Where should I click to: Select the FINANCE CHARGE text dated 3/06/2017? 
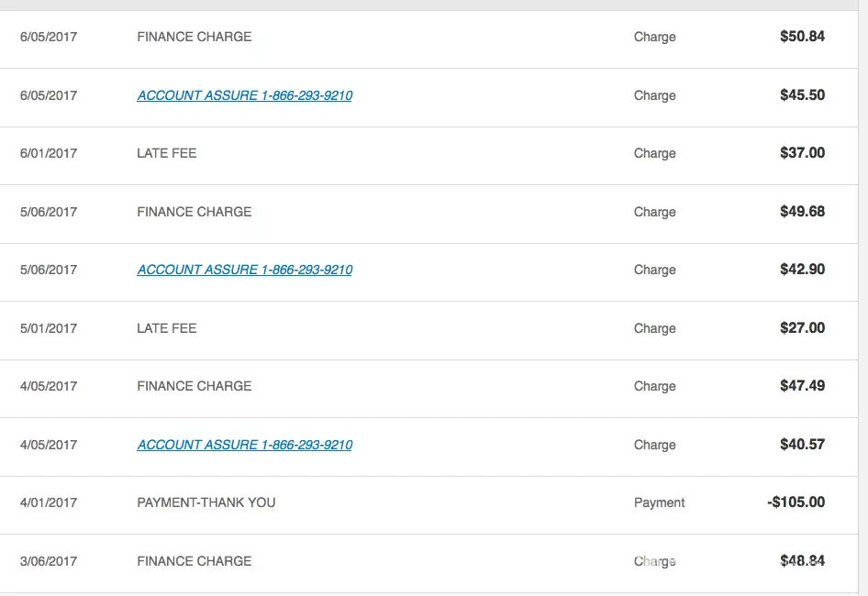[x=194, y=561]
